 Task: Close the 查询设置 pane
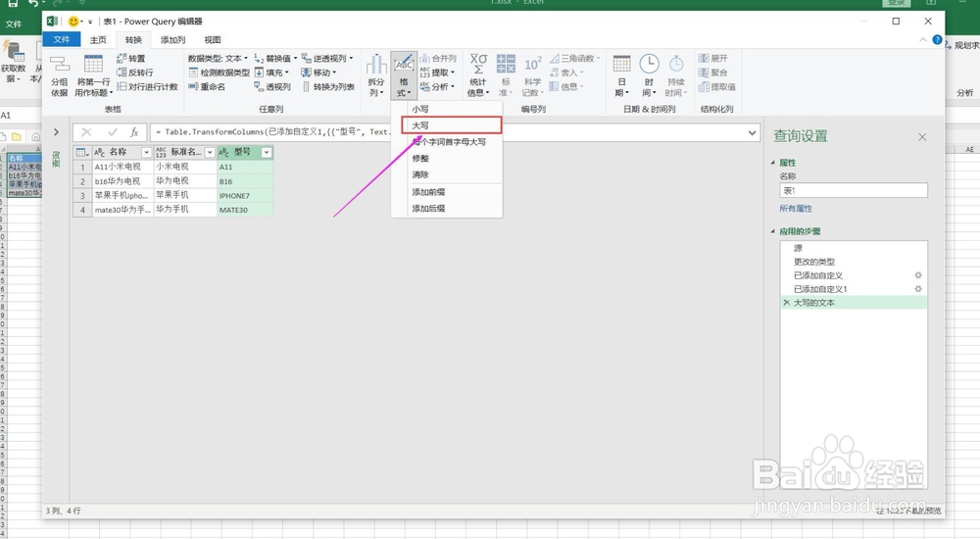(x=922, y=137)
